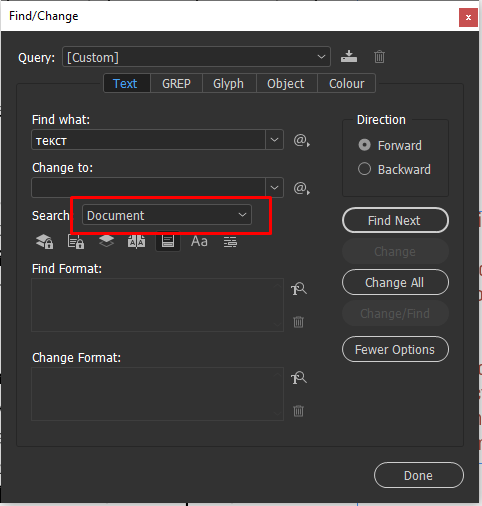Image resolution: width=482 pixels, height=506 pixels.
Task: Click Fewer Options button
Action: 395,349
